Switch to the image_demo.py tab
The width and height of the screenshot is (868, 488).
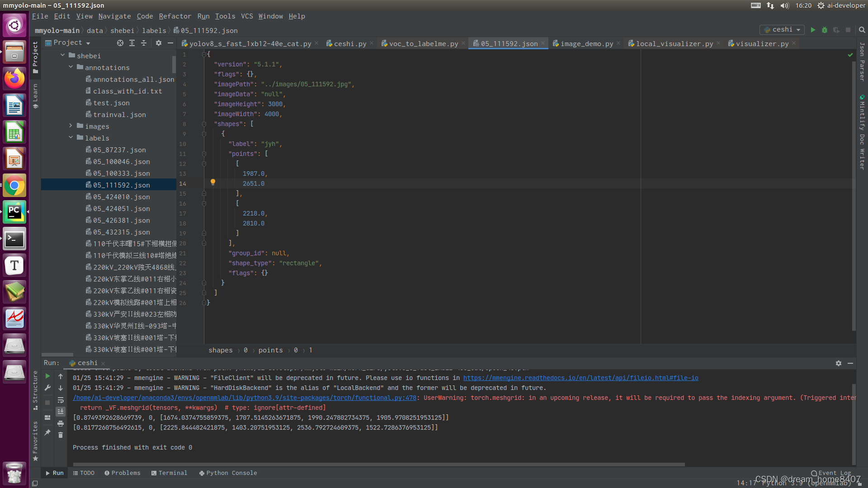click(586, 44)
